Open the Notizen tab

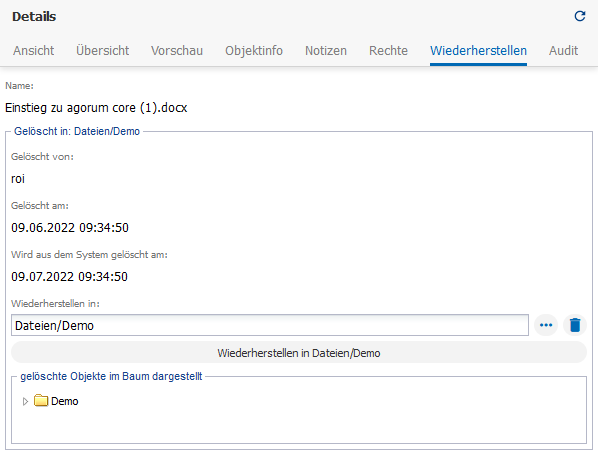(326, 51)
